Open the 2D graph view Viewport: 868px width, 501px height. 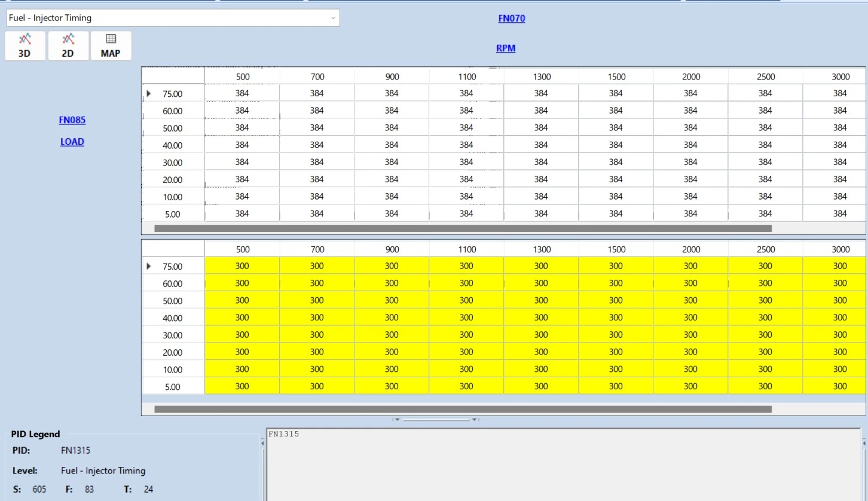pos(68,46)
